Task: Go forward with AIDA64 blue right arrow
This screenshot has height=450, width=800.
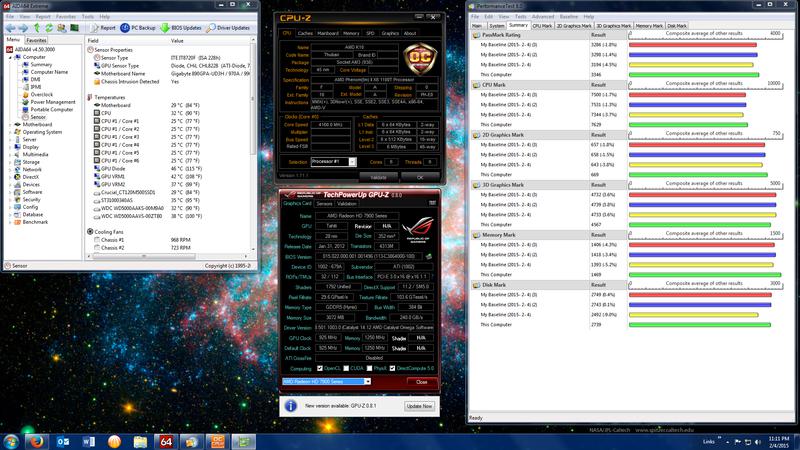Action: tap(23, 28)
